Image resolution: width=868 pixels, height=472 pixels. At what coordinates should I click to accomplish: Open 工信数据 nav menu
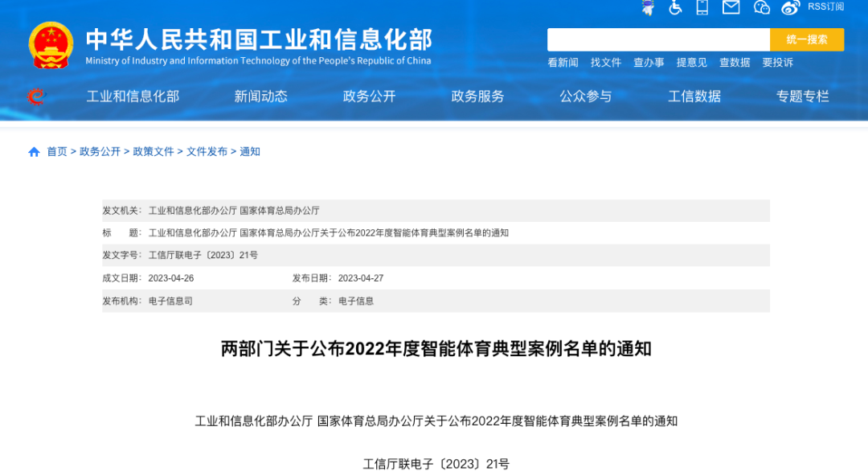click(x=694, y=96)
